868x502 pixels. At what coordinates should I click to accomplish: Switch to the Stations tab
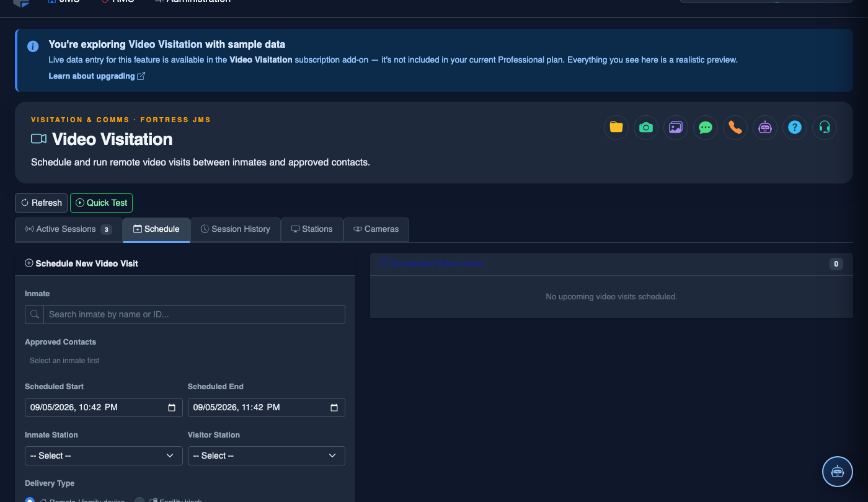312,229
